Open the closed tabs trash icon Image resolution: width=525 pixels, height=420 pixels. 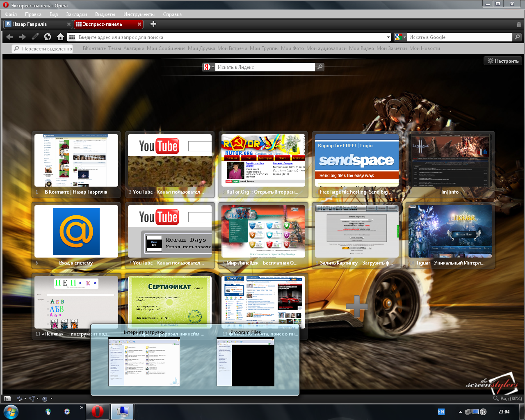click(x=519, y=24)
